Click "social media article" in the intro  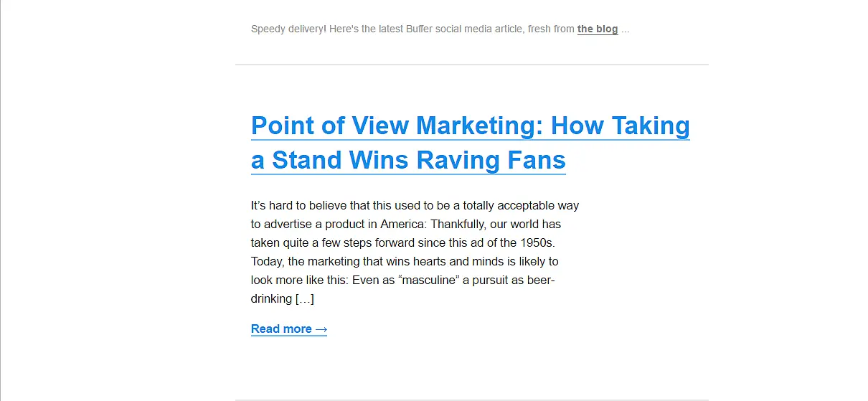[481, 29]
